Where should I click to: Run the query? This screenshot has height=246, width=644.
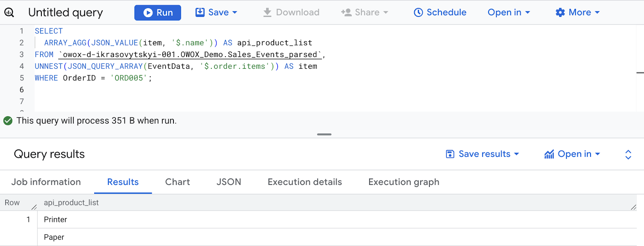point(158,12)
